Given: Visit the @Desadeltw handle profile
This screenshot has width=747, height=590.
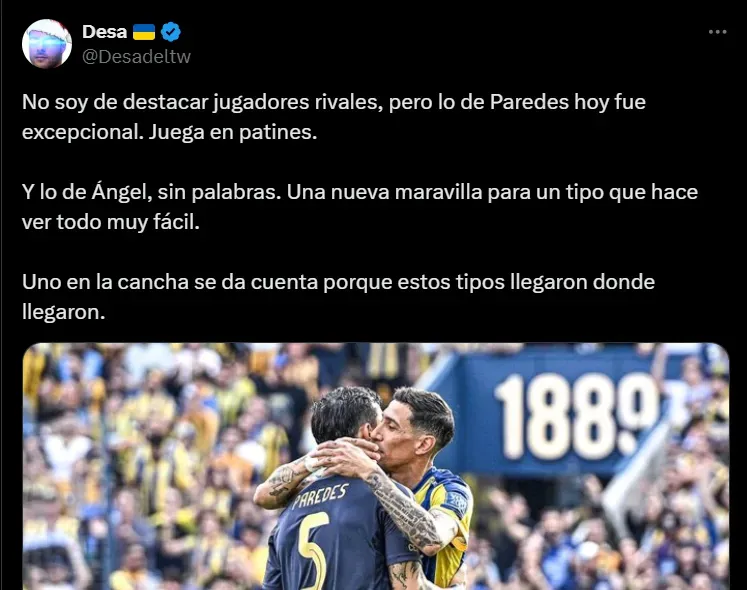Looking at the screenshot, I should [136, 56].
